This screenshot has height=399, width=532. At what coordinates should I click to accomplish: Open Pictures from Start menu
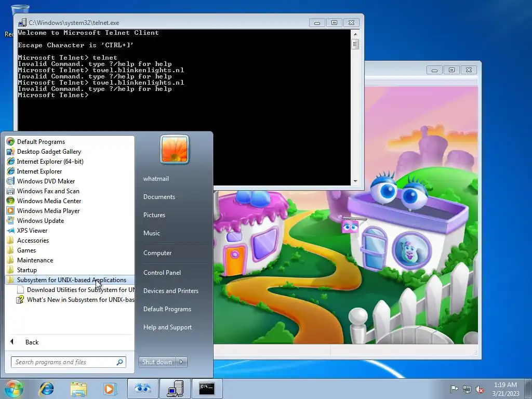154,215
